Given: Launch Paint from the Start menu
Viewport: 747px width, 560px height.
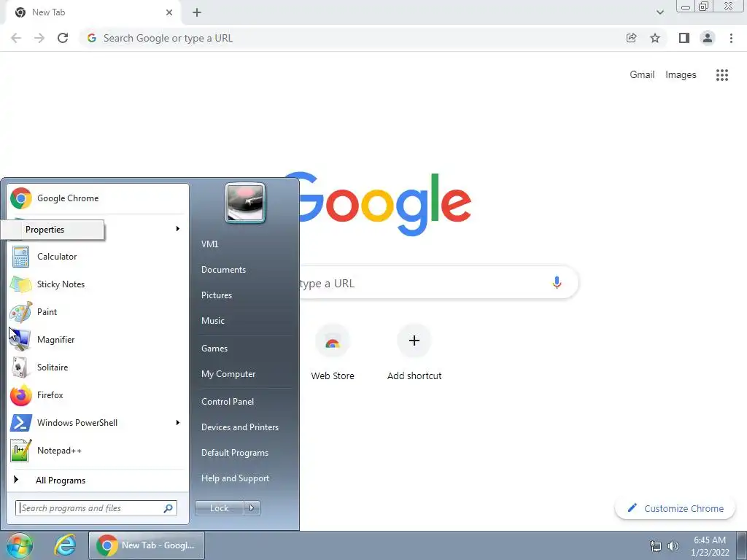Looking at the screenshot, I should coord(98,312).
